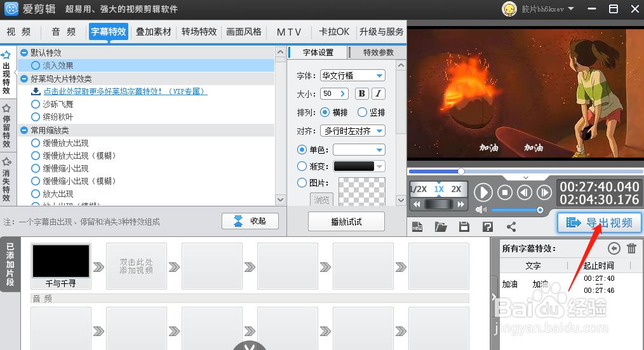Click the 双击此处添加视频 placeholder
This screenshot has height=350, width=644.
pyautogui.click(x=137, y=266)
